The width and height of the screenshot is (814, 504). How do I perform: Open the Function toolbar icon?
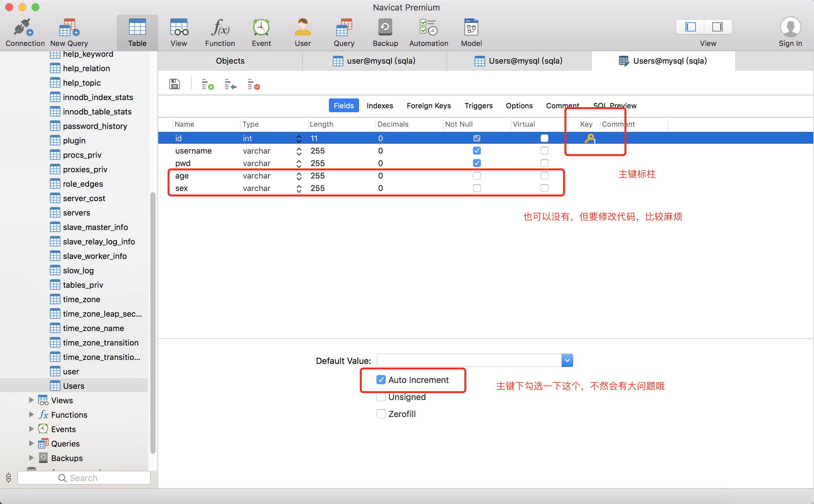(x=220, y=27)
